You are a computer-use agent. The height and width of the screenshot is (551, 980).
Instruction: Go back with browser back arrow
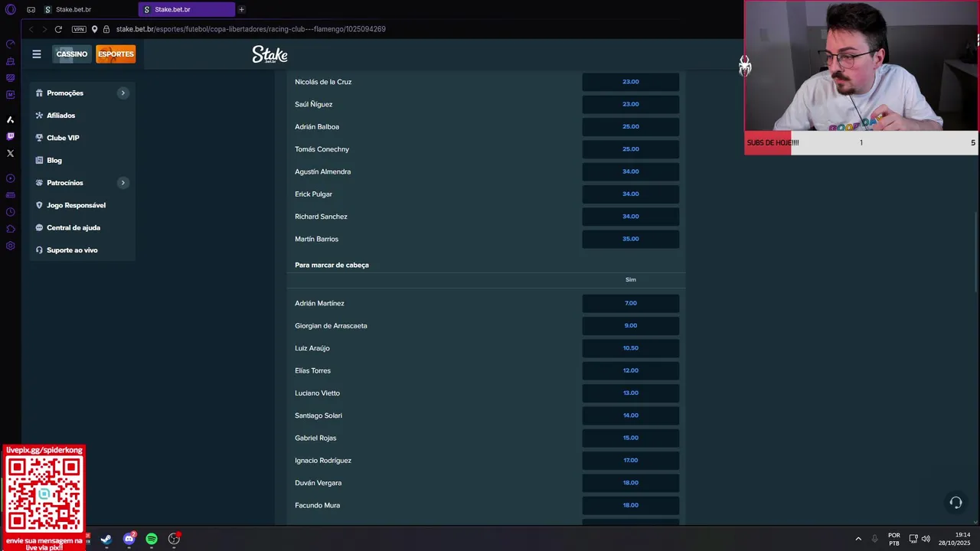coord(31,29)
